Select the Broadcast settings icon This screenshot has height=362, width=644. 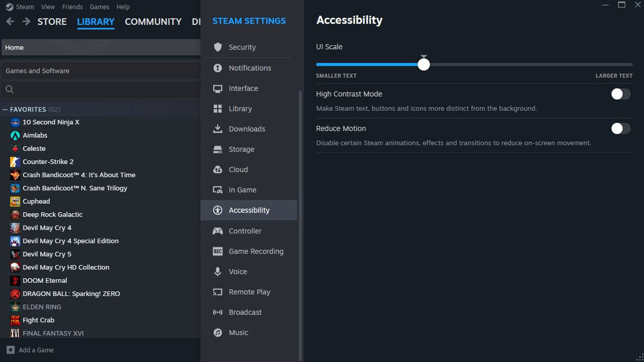[218, 312]
